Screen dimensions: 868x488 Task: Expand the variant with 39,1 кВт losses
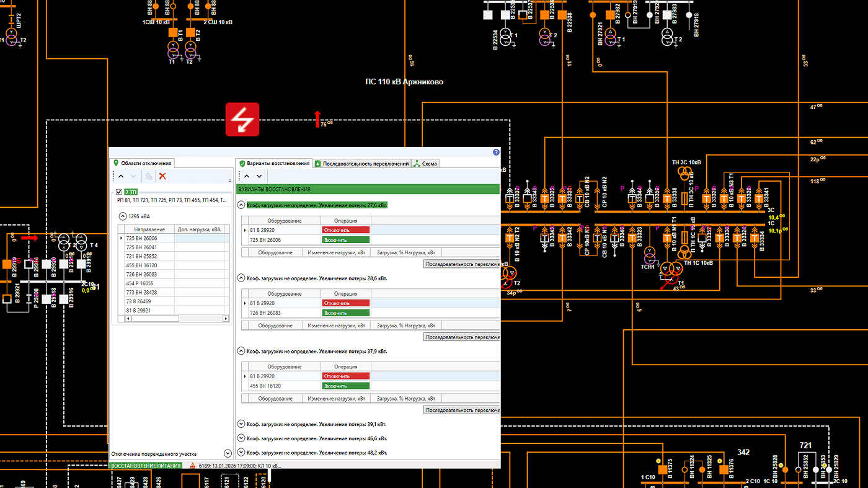coord(241,425)
